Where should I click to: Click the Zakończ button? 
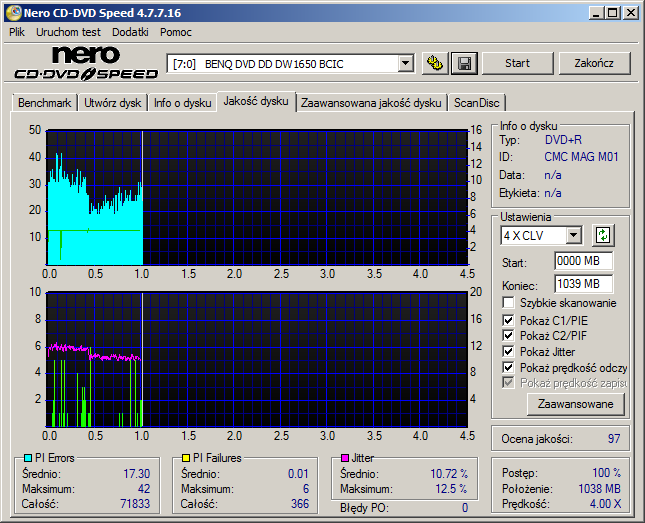[x=594, y=63]
